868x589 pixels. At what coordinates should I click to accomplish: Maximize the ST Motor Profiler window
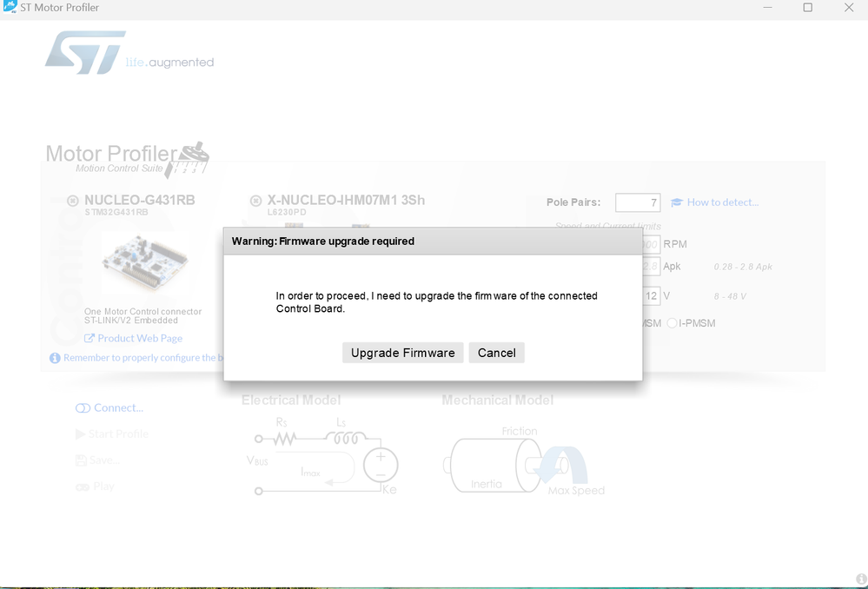click(x=808, y=8)
